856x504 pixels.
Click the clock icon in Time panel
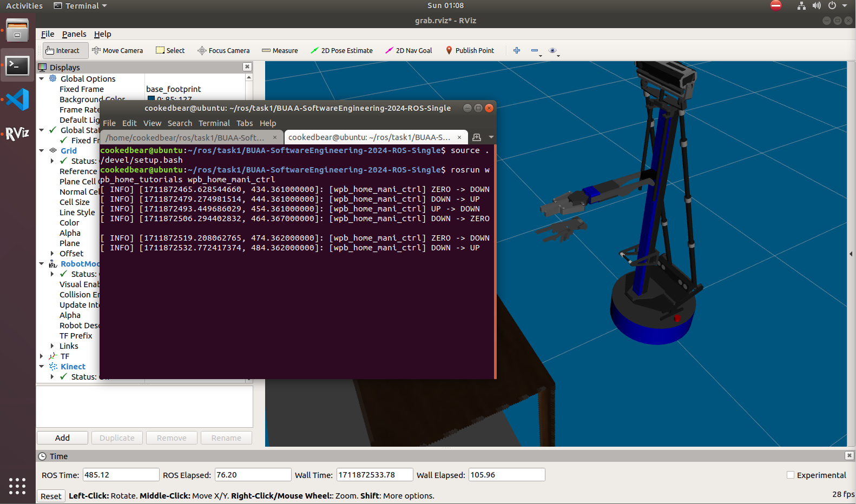pos(42,456)
